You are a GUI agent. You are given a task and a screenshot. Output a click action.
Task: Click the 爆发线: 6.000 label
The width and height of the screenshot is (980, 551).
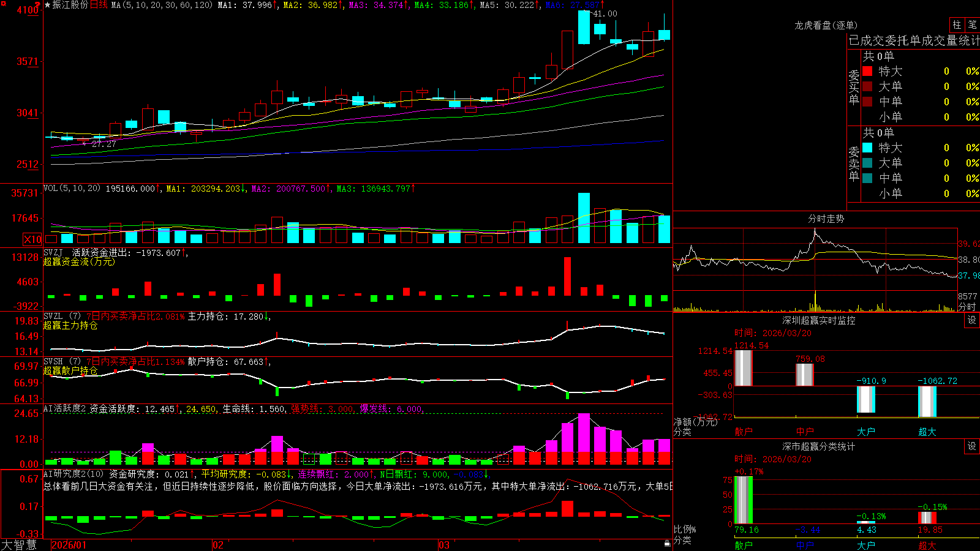click(391, 408)
